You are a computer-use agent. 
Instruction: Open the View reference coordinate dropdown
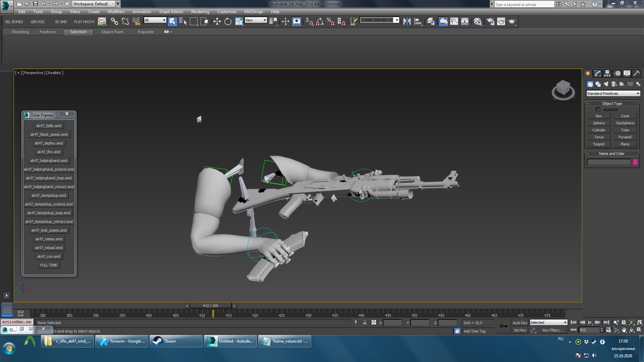click(x=256, y=20)
